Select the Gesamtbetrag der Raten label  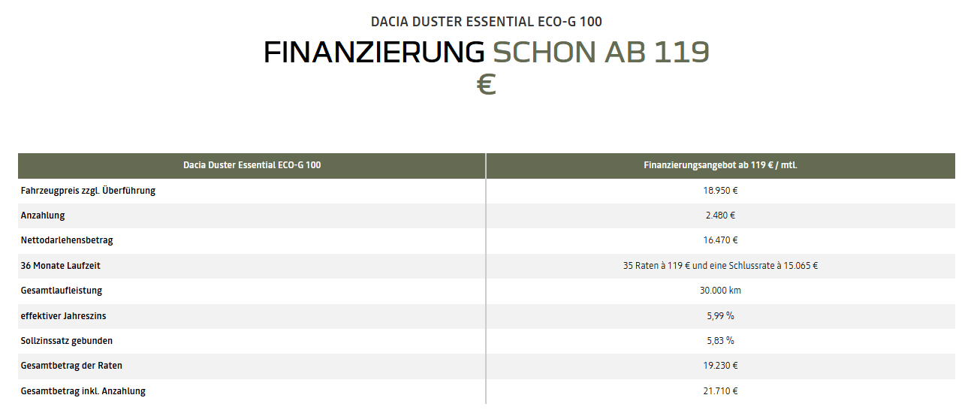point(71,366)
